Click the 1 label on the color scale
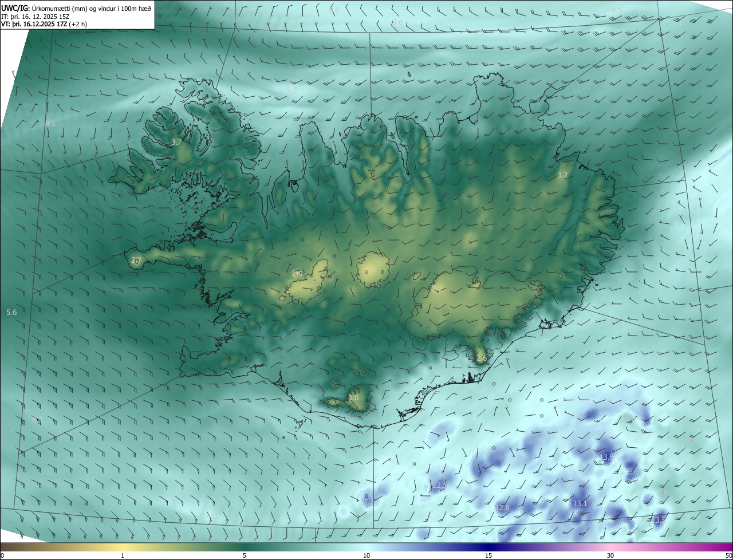The width and height of the screenshot is (733, 560). [x=123, y=555]
